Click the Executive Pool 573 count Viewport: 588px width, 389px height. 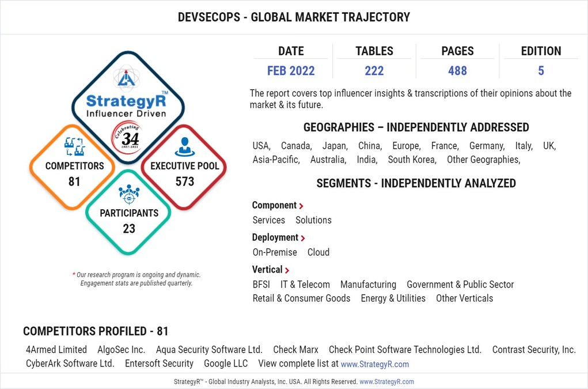(185, 182)
